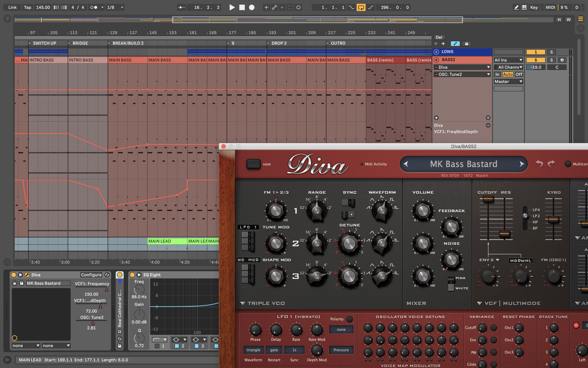
Task: Open the browser toggle triangle icon
Action: coord(7,19)
